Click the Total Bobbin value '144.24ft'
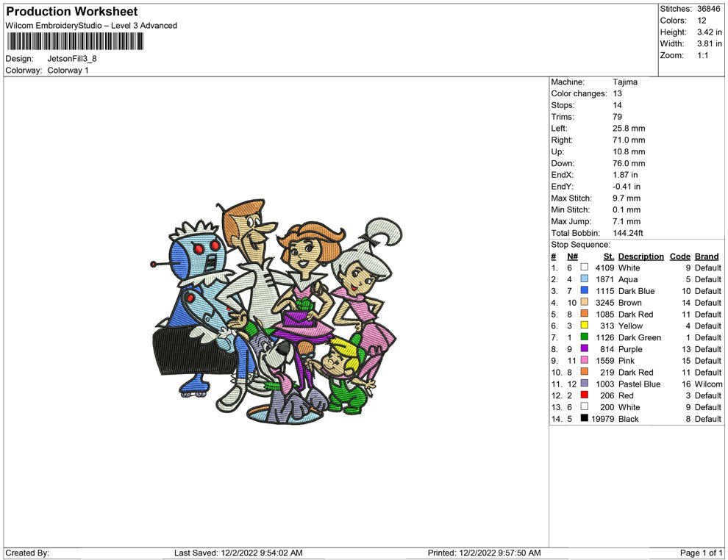The height and width of the screenshot is (560, 728). pos(628,233)
